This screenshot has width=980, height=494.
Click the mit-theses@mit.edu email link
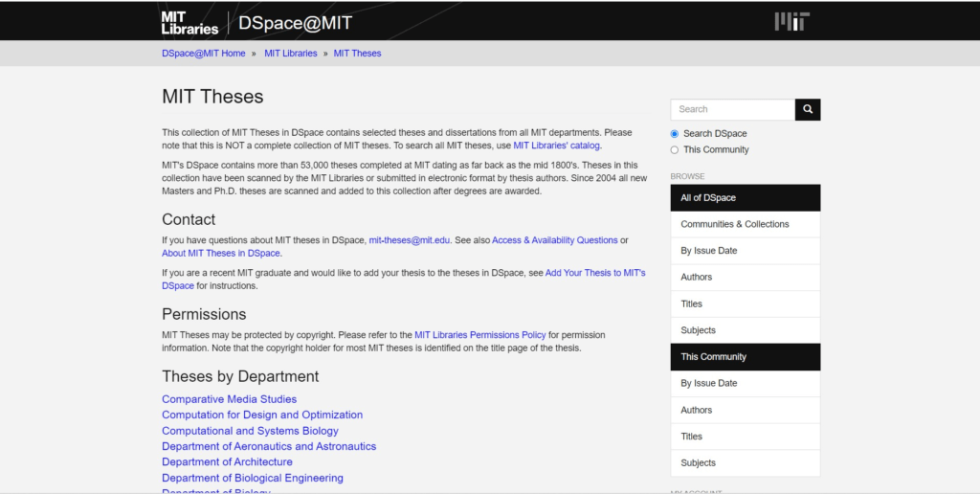410,240
